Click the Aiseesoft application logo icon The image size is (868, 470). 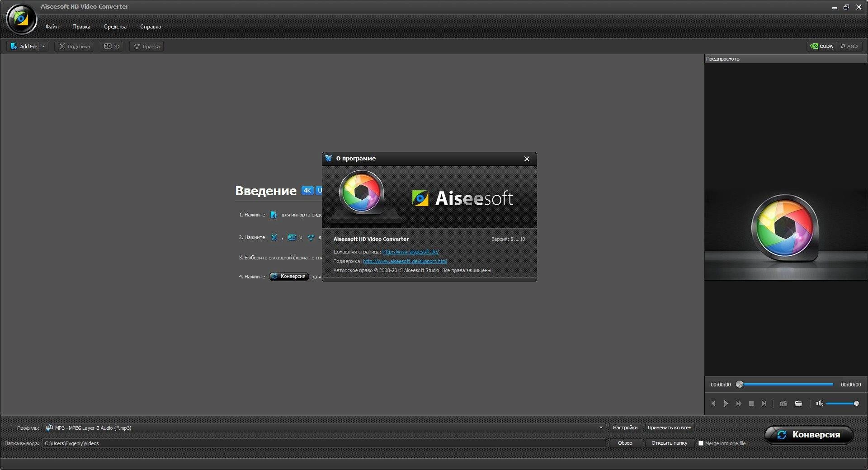(x=21, y=19)
